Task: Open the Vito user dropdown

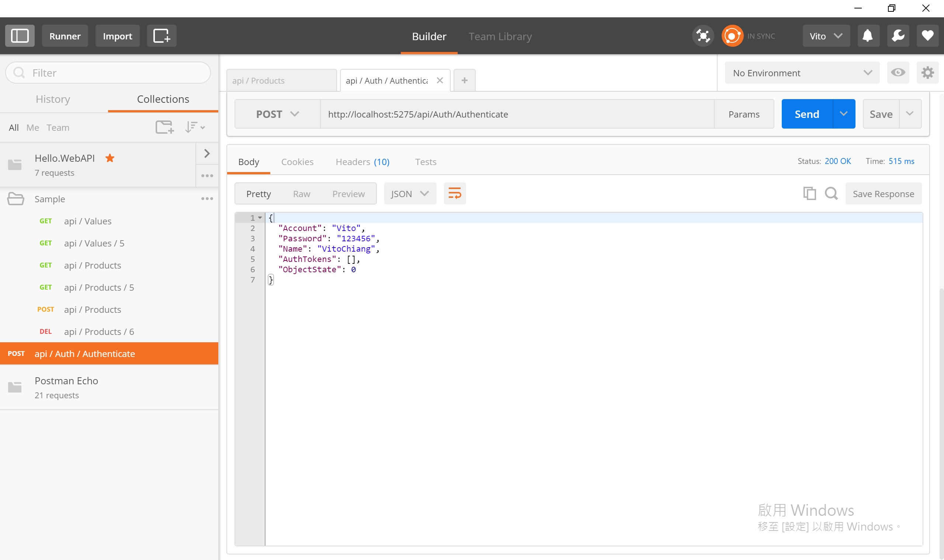Action: [x=826, y=36]
